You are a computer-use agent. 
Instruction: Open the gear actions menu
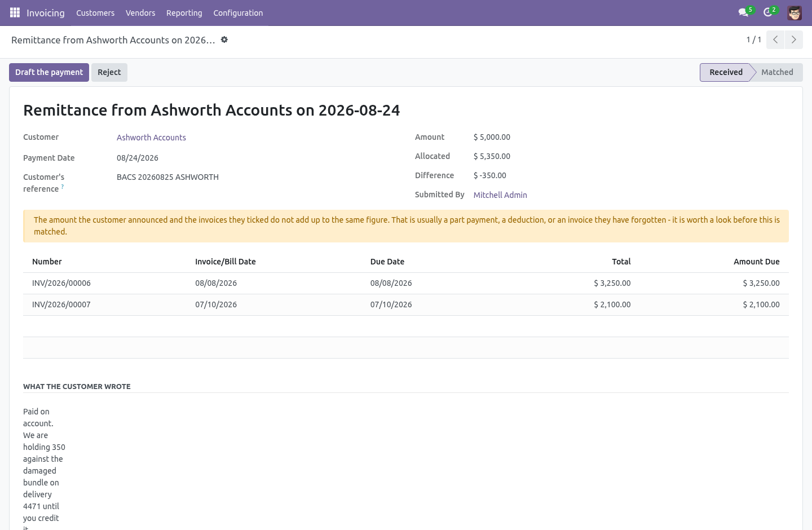224,39
